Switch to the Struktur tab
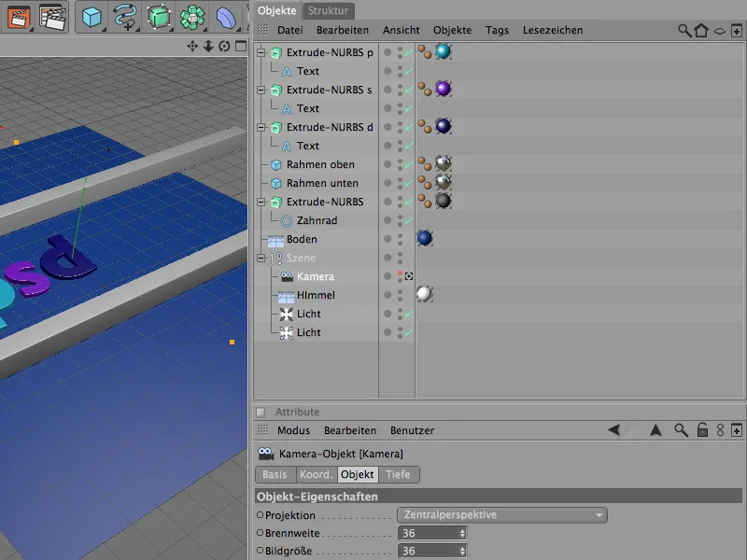747x560 pixels. coord(328,10)
